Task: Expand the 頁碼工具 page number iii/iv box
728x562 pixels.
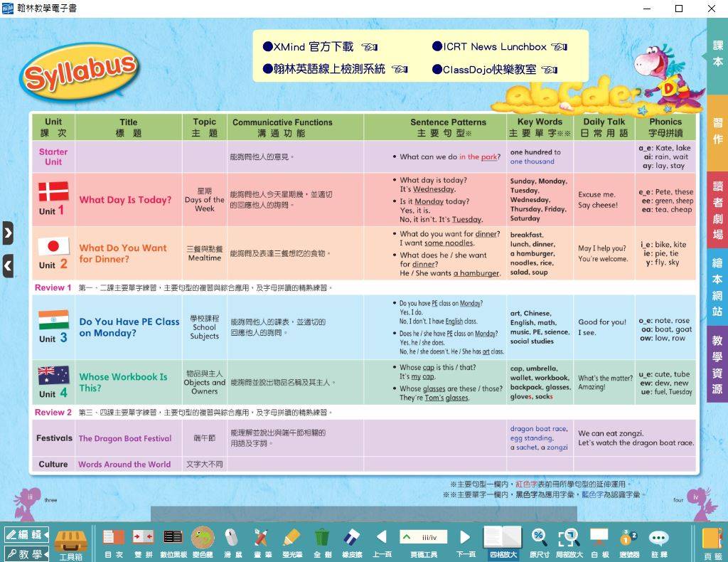Action: point(423,537)
